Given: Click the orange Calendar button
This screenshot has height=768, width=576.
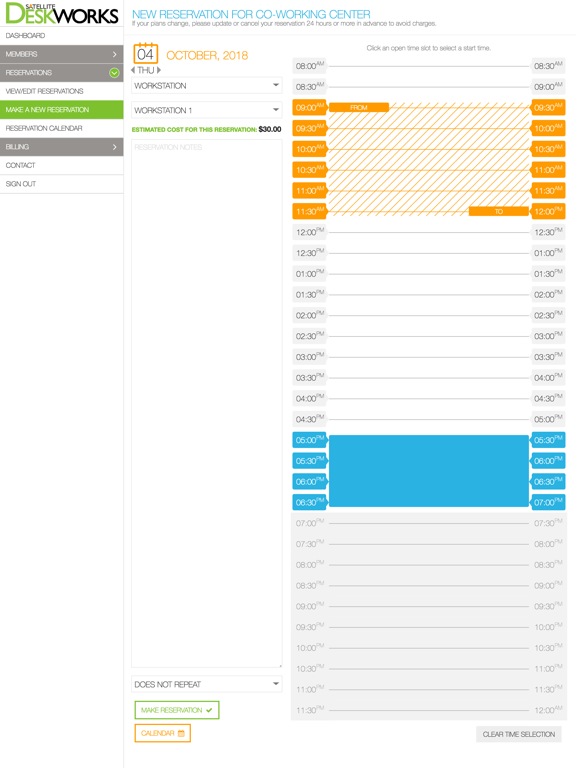Looking at the screenshot, I should point(163,733).
